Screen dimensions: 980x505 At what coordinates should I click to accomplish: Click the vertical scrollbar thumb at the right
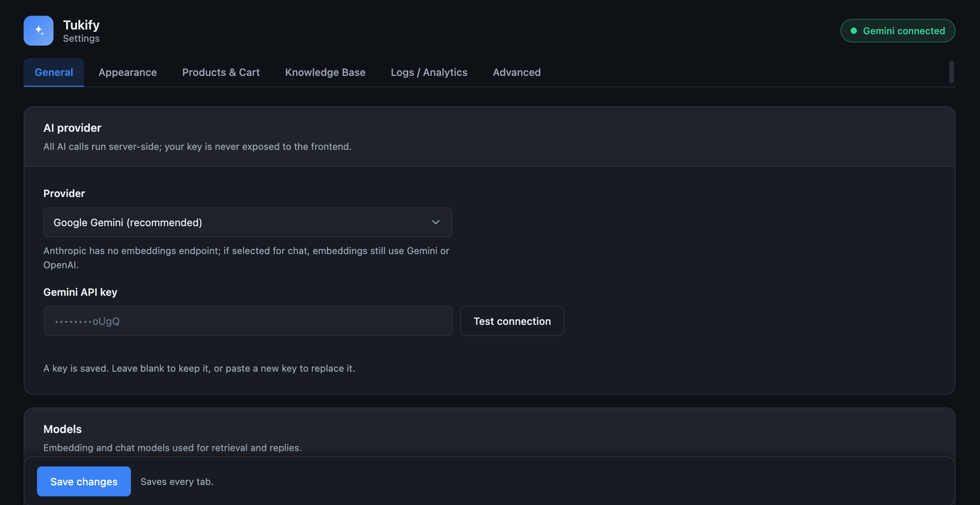(951, 72)
